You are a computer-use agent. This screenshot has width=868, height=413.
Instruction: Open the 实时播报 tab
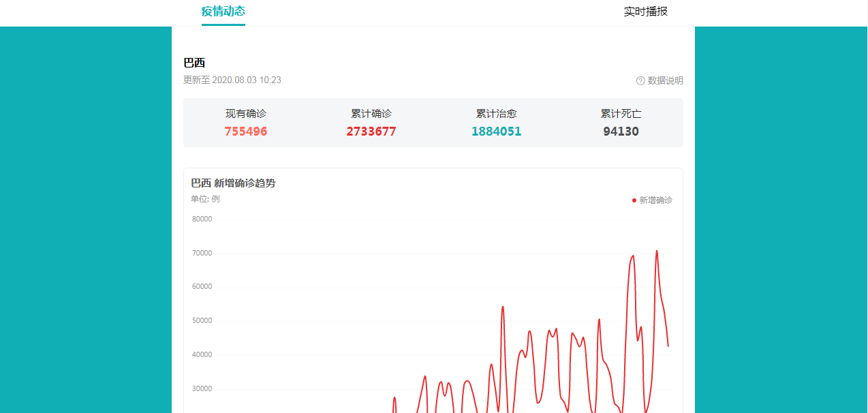(646, 12)
